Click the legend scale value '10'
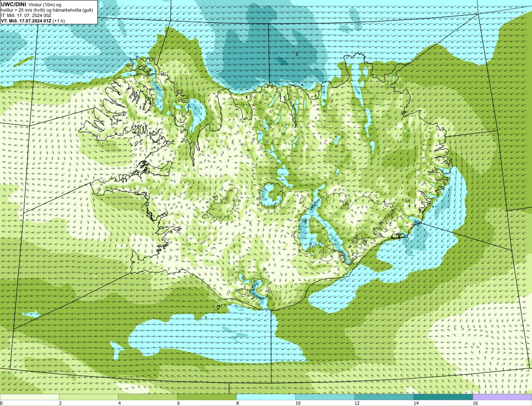Viewport: 532px width, 406px height. click(298, 403)
